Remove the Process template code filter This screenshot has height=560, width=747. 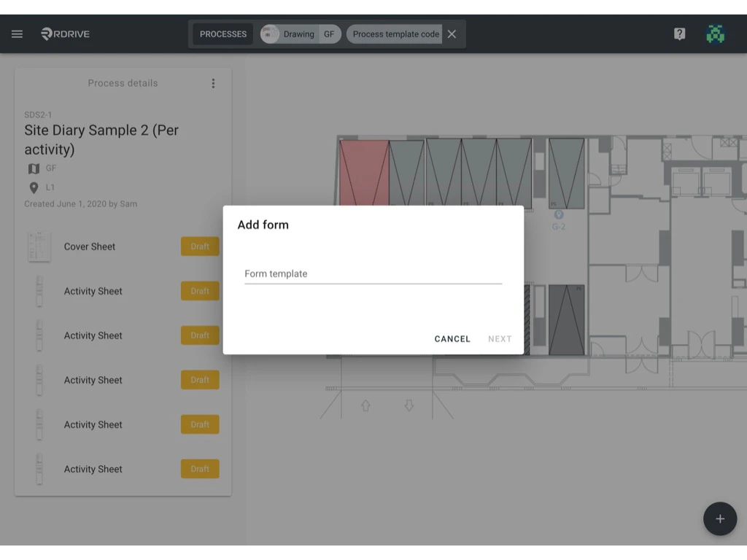click(451, 34)
